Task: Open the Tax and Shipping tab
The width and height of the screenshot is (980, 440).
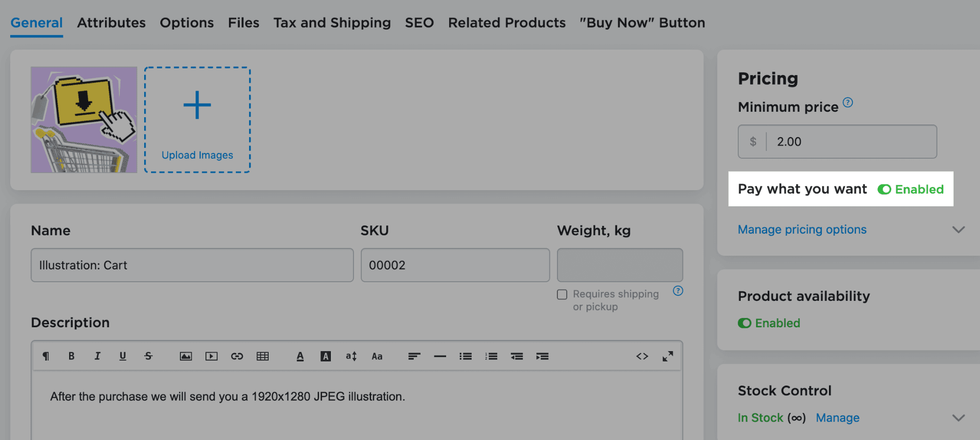Action: point(332,23)
